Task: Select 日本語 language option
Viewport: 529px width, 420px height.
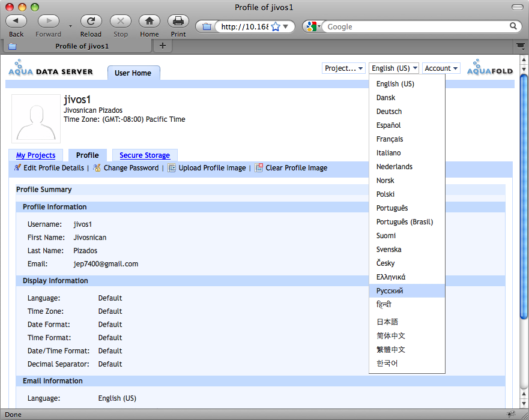Action: [x=407, y=322]
